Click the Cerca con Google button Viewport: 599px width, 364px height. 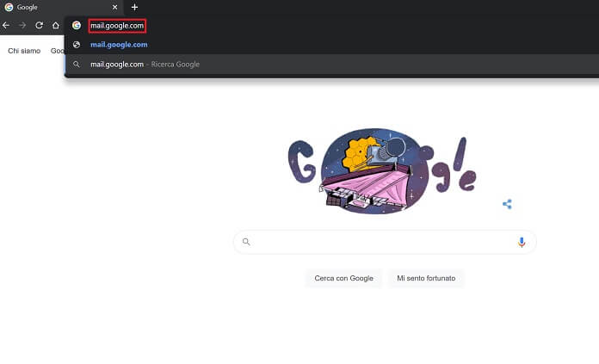tap(343, 278)
